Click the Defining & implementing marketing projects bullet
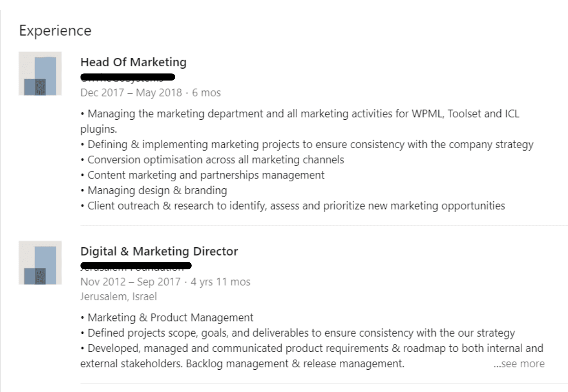 tap(307, 144)
